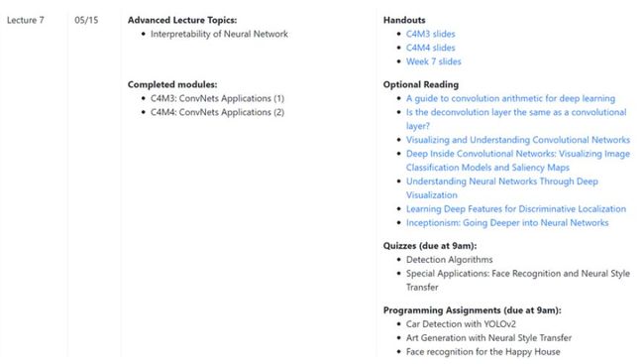Open Deep Inside Convolutional Networks paper
This screenshot has height=364, width=644.
tap(518, 161)
